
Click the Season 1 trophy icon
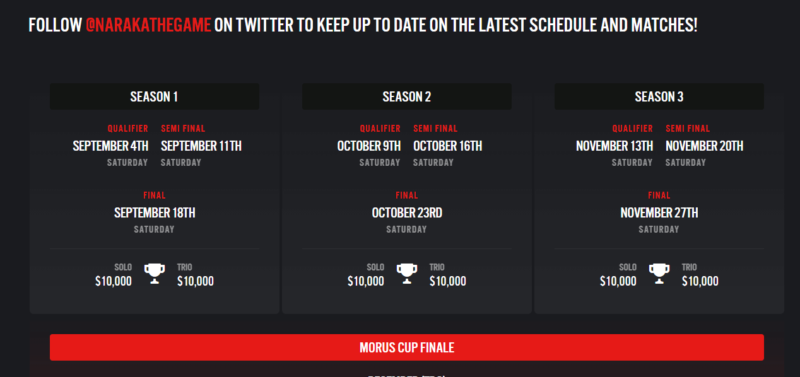tap(154, 273)
